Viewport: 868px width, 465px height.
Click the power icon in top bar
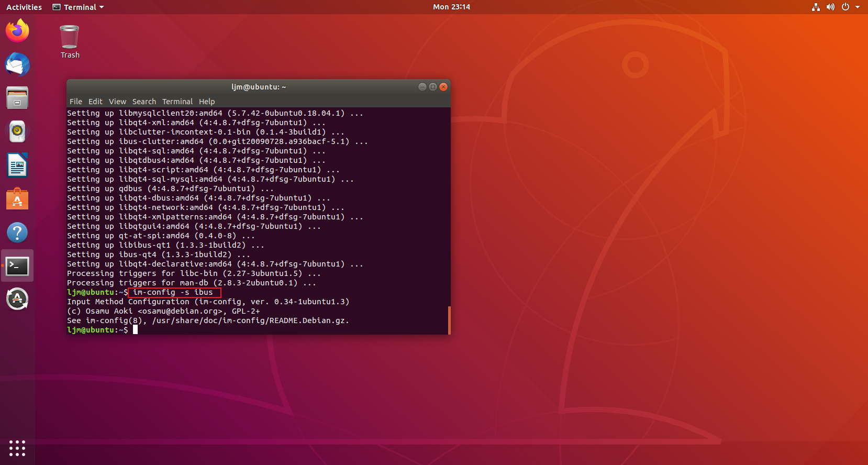coord(845,7)
